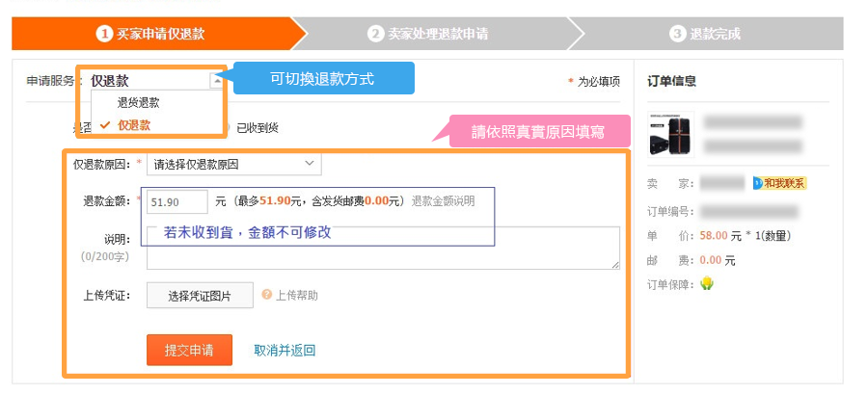Screen dimensions: 868x395
Task: Collapse the 申请服务 dropdown arrow
Action: (216, 81)
